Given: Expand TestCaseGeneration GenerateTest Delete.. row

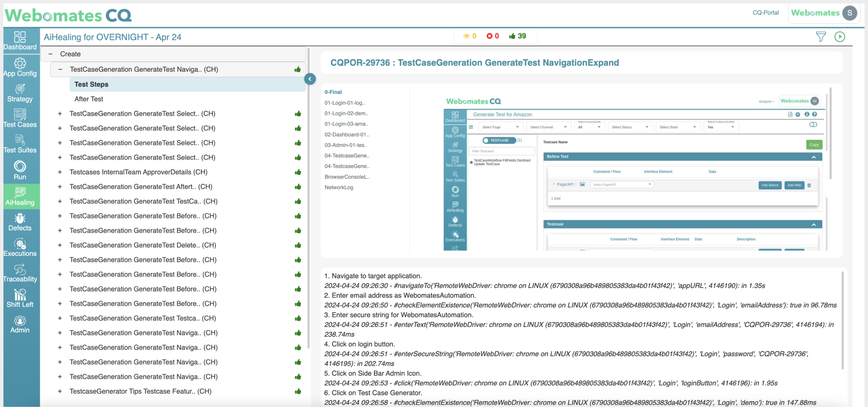Looking at the screenshot, I should tap(60, 245).
